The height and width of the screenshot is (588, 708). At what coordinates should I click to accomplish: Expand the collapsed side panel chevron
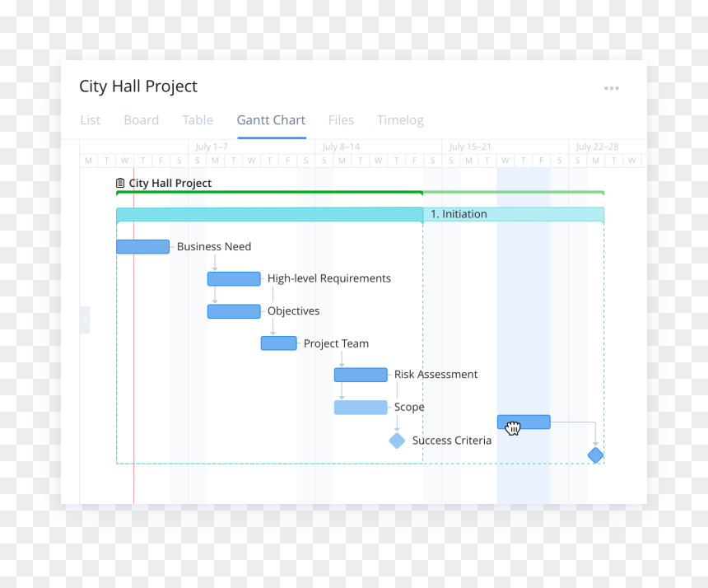[x=85, y=320]
